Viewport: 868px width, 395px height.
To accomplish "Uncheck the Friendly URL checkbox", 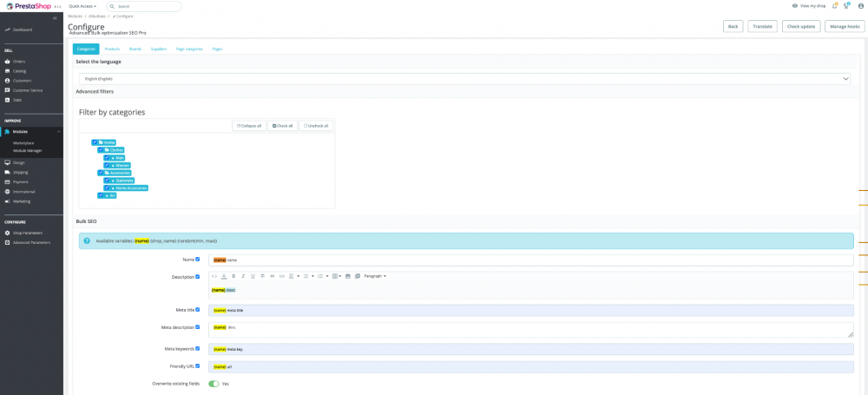I will [x=198, y=365].
